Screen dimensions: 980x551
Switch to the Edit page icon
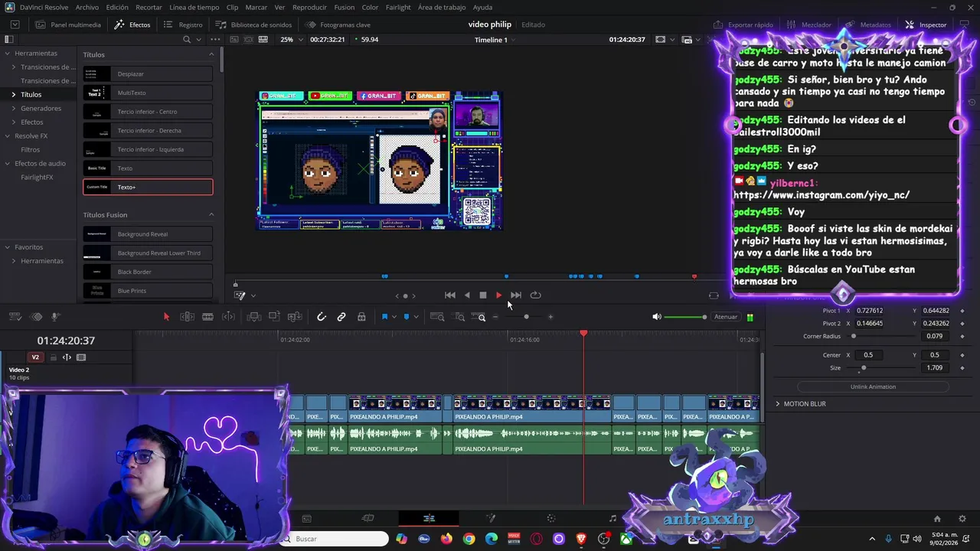429,518
